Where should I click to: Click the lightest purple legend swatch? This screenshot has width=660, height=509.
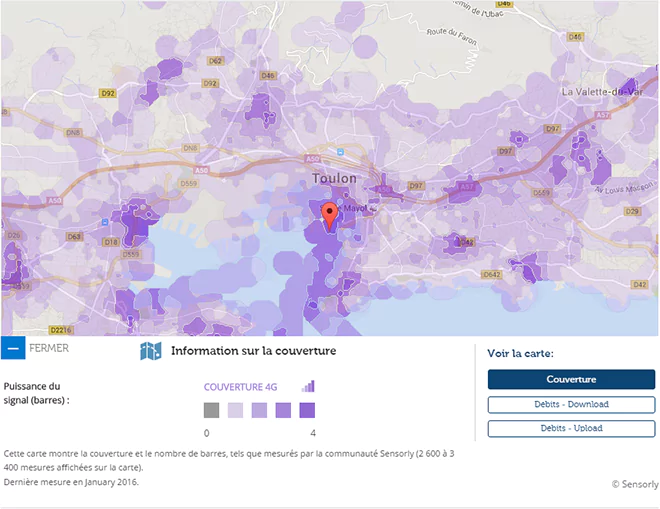tap(235, 410)
